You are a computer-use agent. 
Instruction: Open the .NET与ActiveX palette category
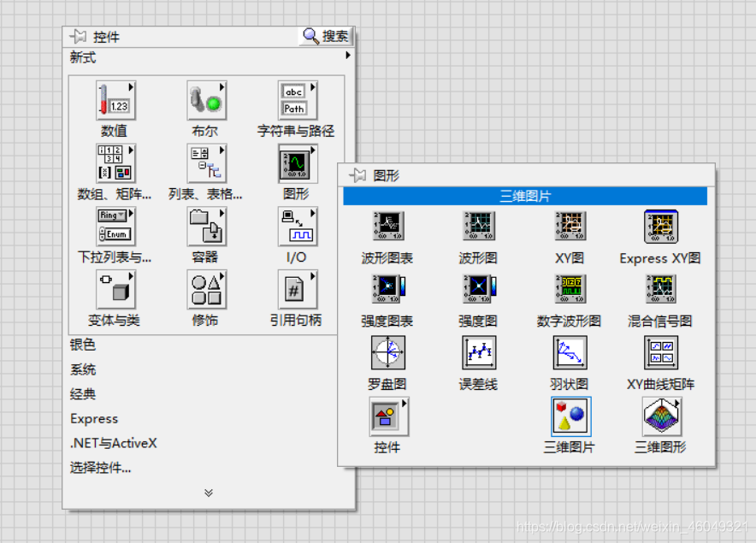pos(113,443)
